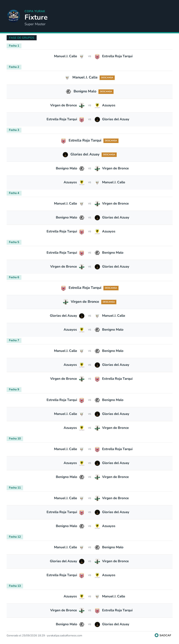Click Benigno Malo crest in Fecha 2 descansa row
The width and height of the screenshot is (179, 644).
click(68, 92)
